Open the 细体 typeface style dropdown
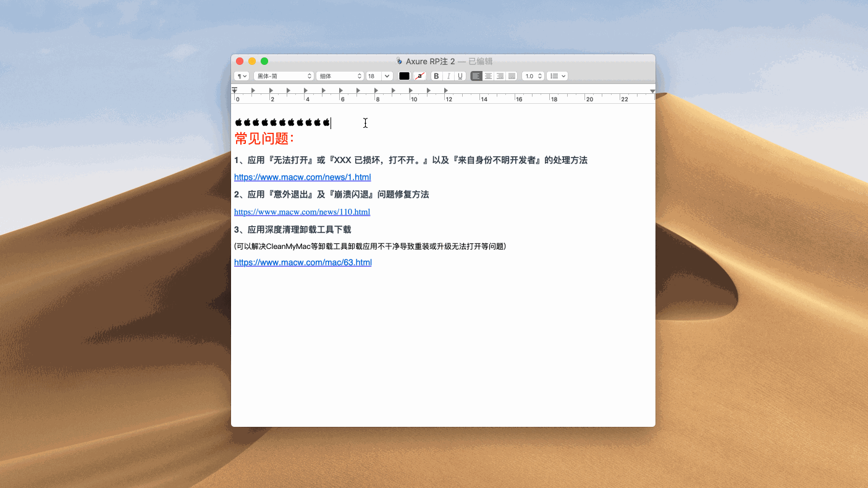Viewport: 868px width, 488px height. 340,76
